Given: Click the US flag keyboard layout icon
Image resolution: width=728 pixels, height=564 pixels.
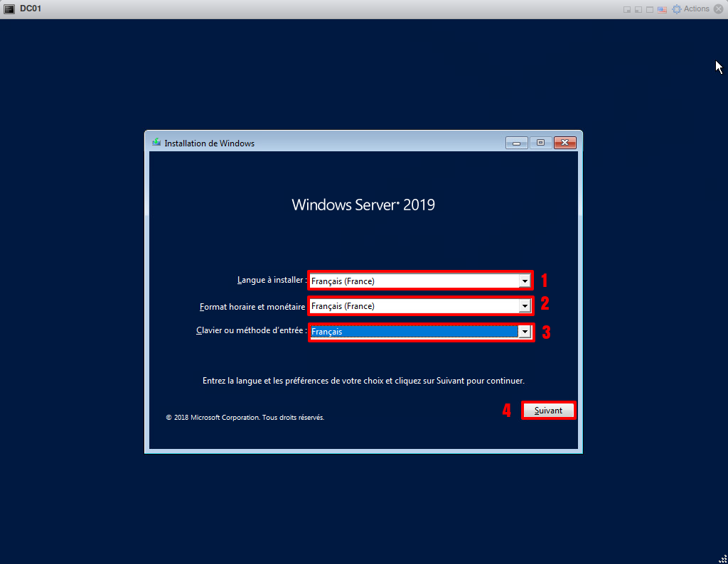Looking at the screenshot, I should [x=662, y=9].
